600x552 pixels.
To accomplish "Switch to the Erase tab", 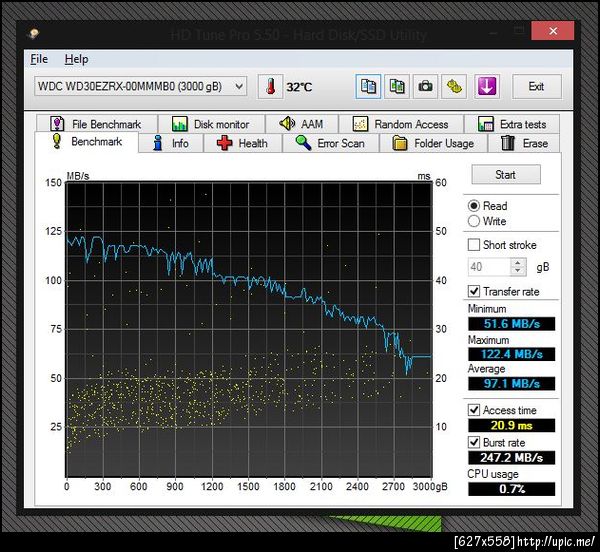I will 524,143.
